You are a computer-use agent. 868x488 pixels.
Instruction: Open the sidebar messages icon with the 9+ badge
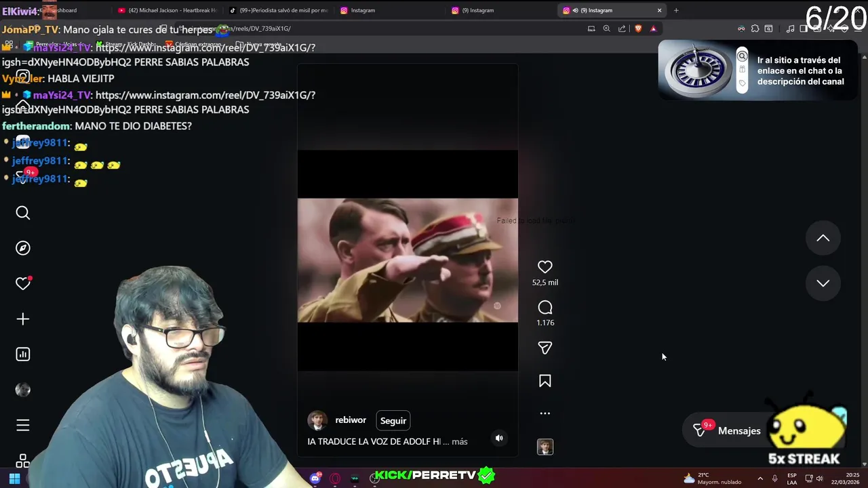tap(23, 176)
